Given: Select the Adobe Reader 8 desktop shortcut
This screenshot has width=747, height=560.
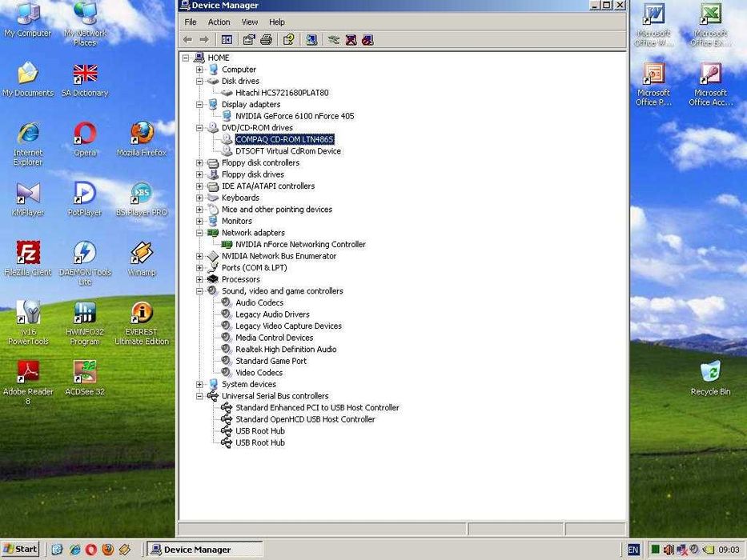Looking at the screenshot, I should [x=28, y=383].
